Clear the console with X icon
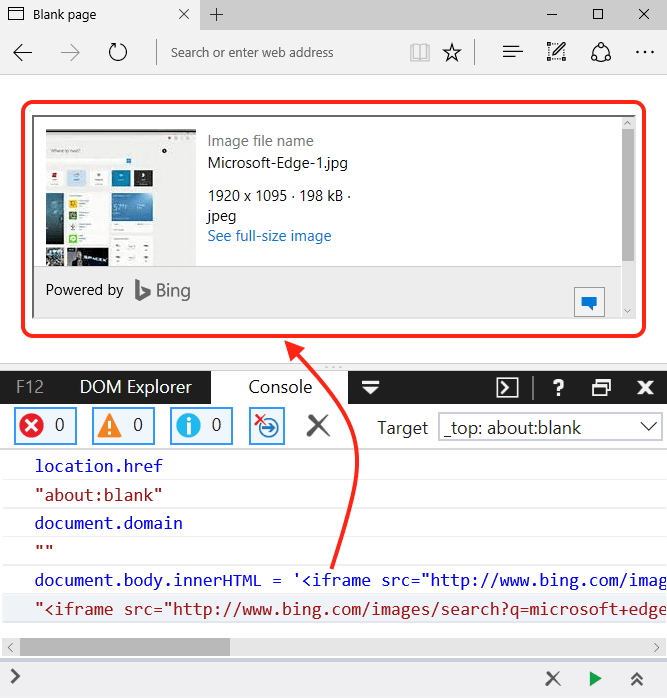The height and width of the screenshot is (698, 667). [318, 426]
